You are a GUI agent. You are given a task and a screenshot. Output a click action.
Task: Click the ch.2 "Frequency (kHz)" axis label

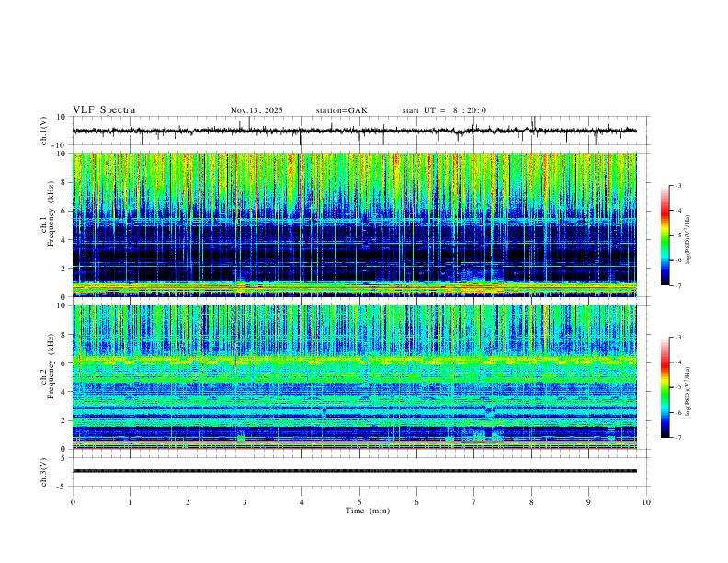tap(51, 366)
